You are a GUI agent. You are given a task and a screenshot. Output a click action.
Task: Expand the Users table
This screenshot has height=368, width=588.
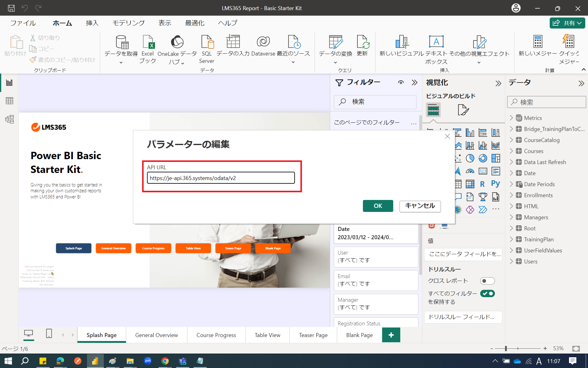[511, 261]
